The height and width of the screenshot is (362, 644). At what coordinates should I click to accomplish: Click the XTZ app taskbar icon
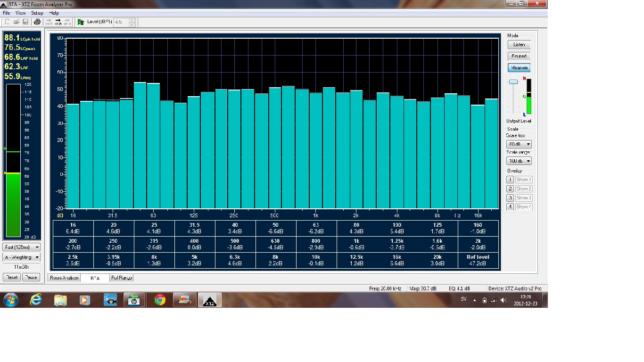[x=209, y=300]
